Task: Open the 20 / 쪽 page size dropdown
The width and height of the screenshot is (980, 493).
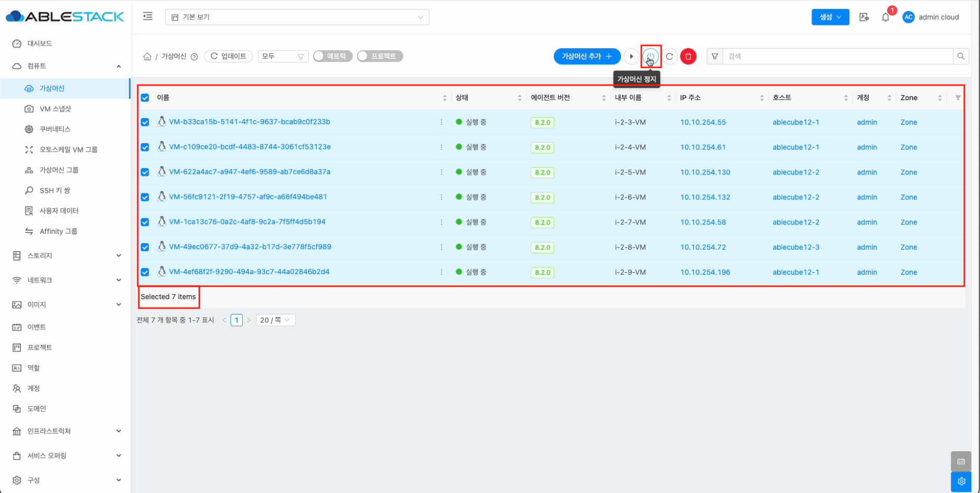Action: pyautogui.click(x=275, y=320)
